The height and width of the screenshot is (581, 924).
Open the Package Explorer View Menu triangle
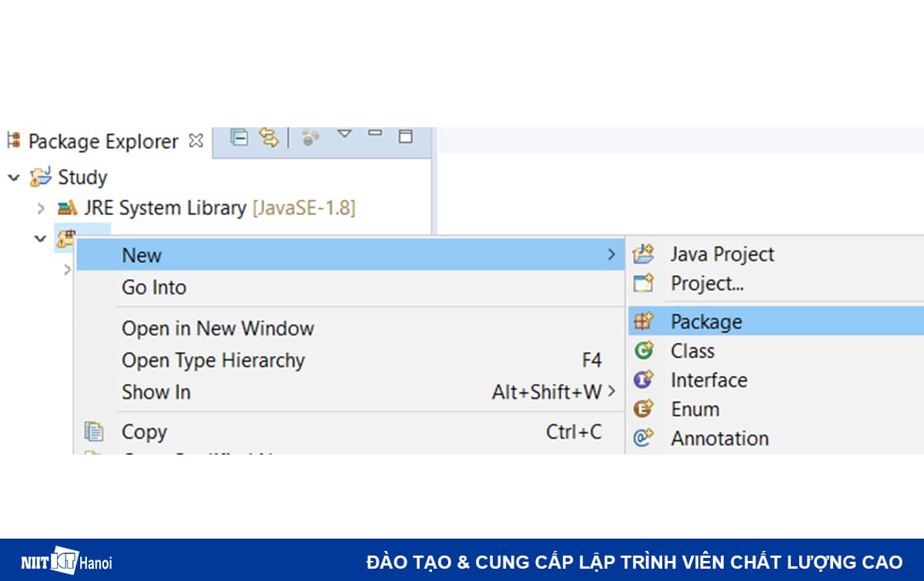coord(344,134)
